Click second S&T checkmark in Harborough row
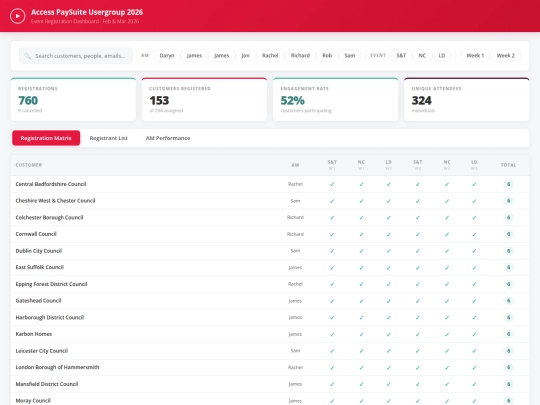 click(417, 317)
